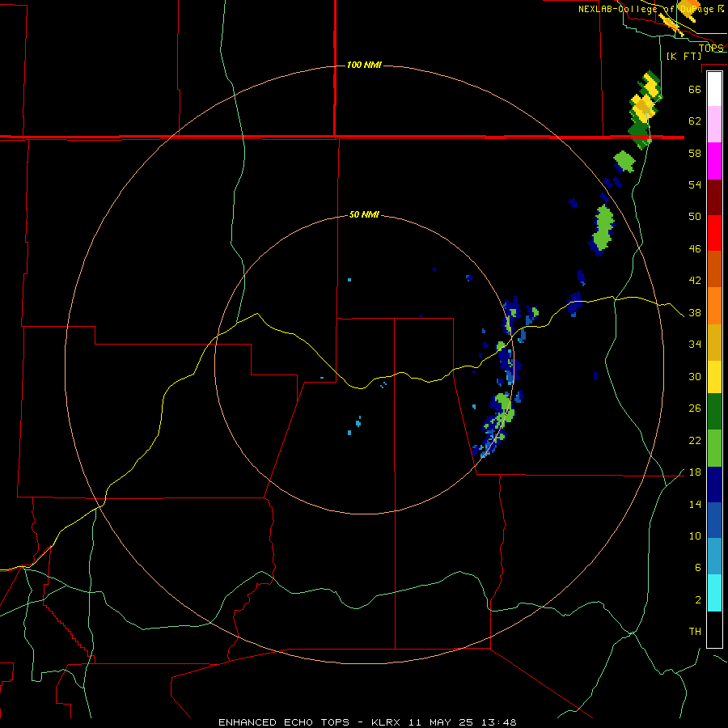The image size is (728, 728).
Task: Click the "100 NMI" range ring label
Action: (364, 65)
